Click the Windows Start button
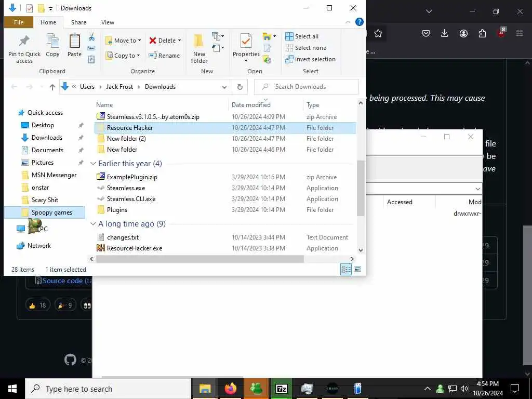This screenshot has width=532, height=399. 12,389
